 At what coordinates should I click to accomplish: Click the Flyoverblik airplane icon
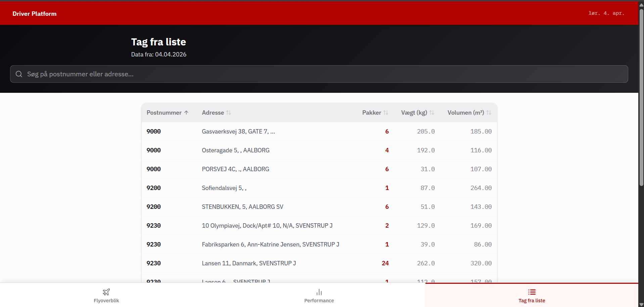pyautogui.click(x=106, y=292)
